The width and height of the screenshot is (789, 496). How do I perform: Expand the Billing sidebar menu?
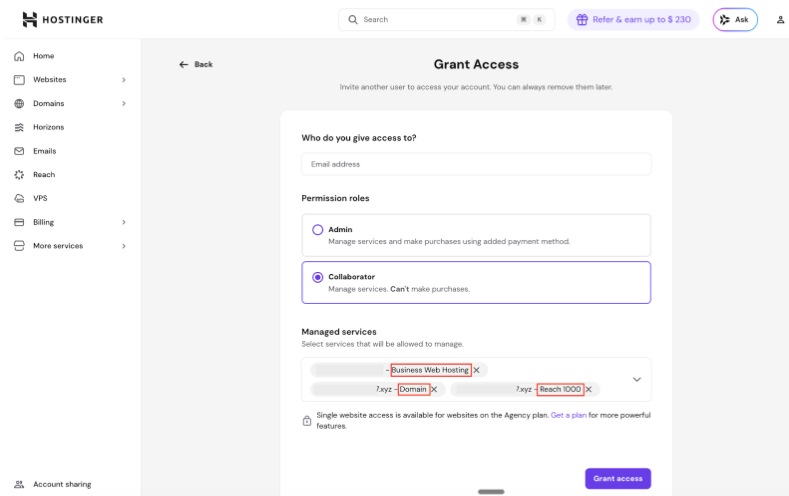pos(124,222)
